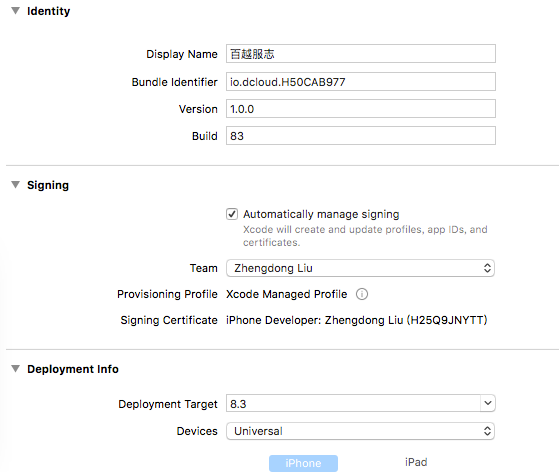
Task: Click the Provisioning Profile info icon
Action: click(x=362, y=294)
